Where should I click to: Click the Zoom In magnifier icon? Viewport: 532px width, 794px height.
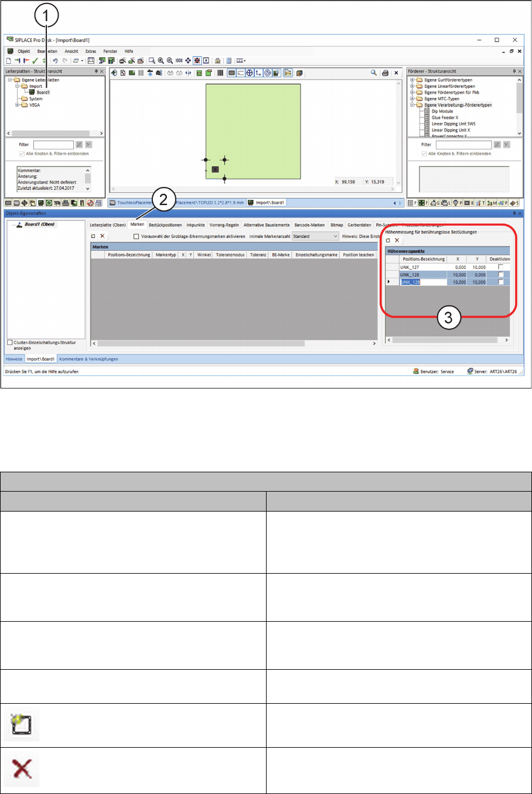(161, 60)
